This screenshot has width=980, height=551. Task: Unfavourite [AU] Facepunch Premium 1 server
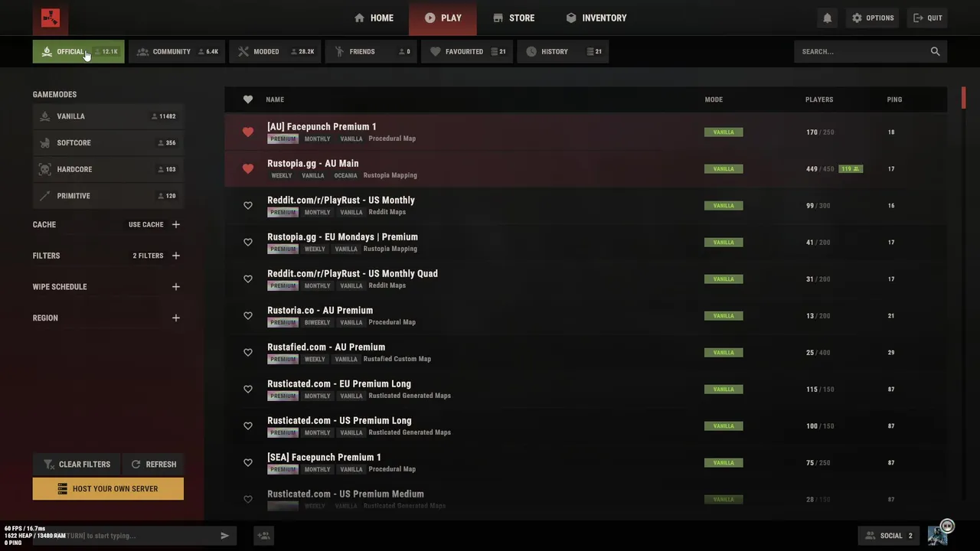(x=248, y=132)
